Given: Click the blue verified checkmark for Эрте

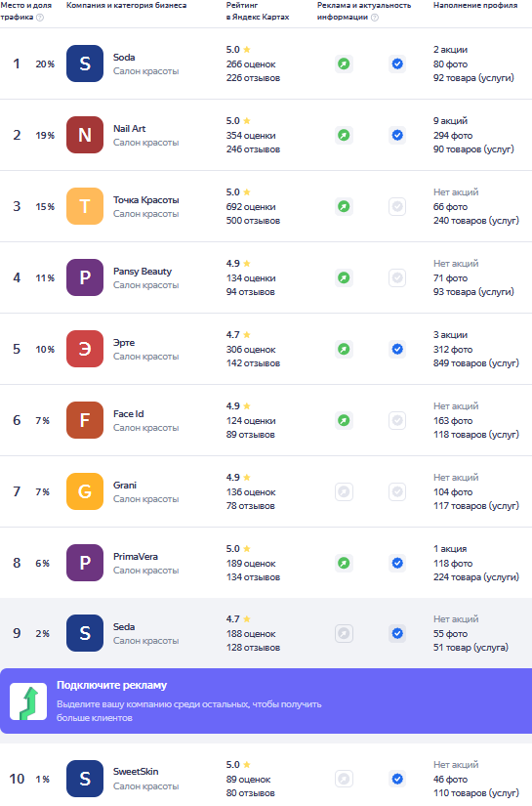Looking at the screenshot, I should coord(397,349).
